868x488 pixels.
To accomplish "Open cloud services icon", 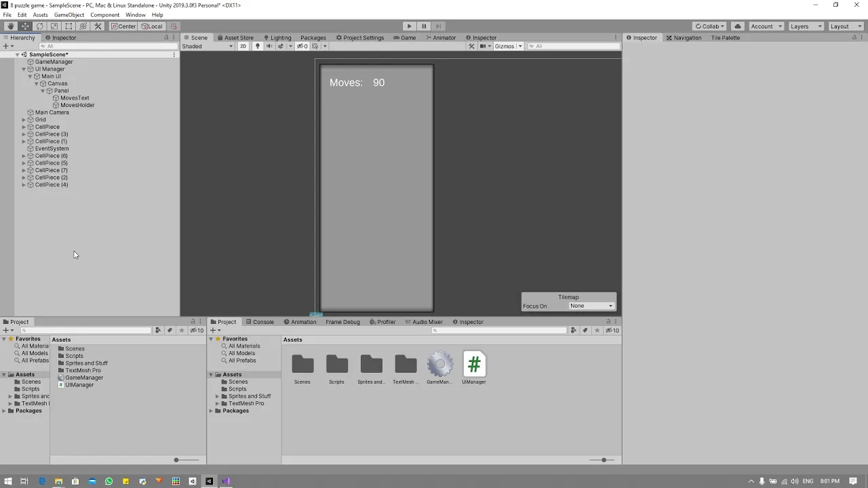I will tap(737, 26).
